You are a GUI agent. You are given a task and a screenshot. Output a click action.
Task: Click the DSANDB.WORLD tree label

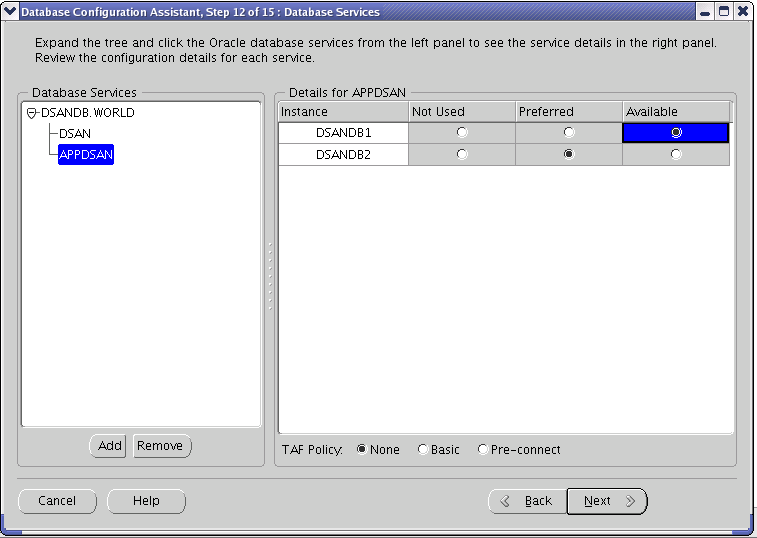pos(87,113)
